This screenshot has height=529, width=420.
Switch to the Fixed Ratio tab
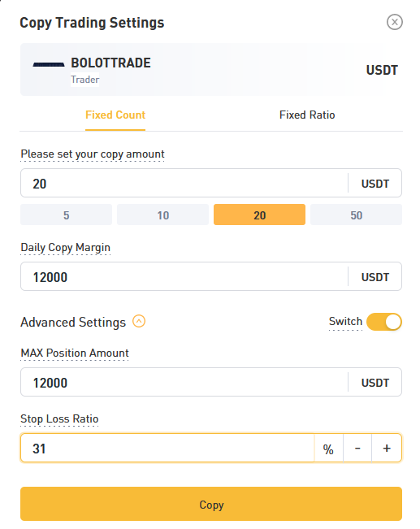click(307, 115)
